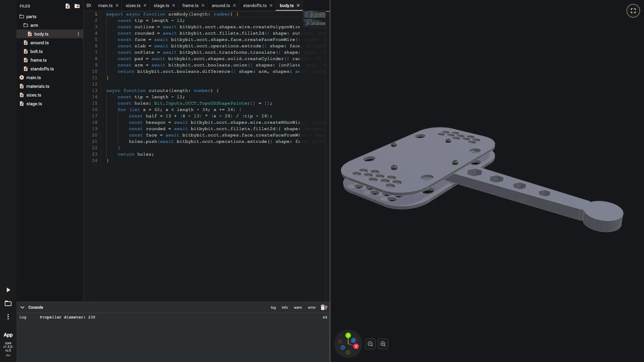Image resolution: width=644 pixels, height=362 pixels.
Task: Toggle the error console filter
Action: coord(312,307)
